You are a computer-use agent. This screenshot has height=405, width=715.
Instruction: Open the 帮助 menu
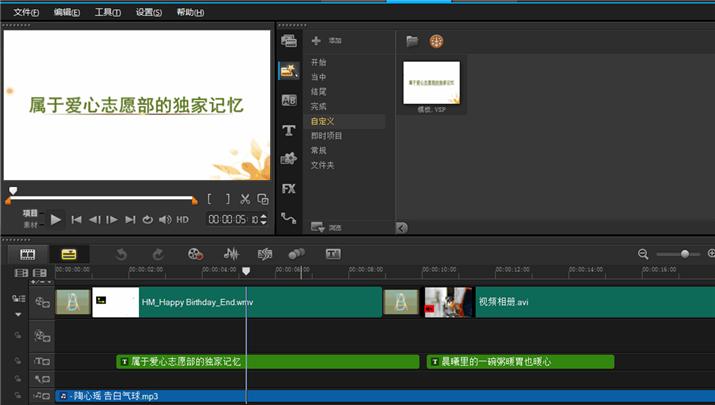[190, 12]
